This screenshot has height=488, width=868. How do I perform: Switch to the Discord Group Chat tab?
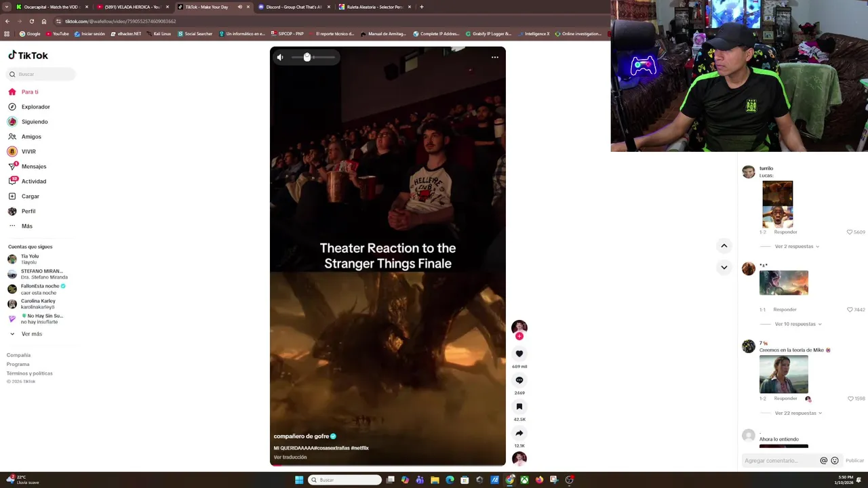[292, 7]
